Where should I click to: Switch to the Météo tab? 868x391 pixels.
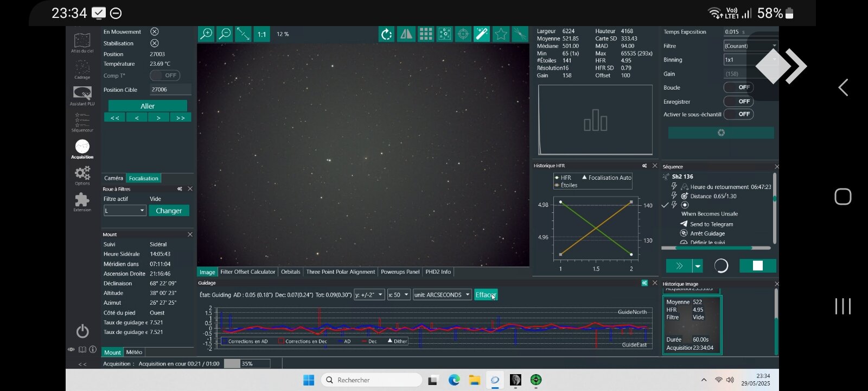point(134,352)
